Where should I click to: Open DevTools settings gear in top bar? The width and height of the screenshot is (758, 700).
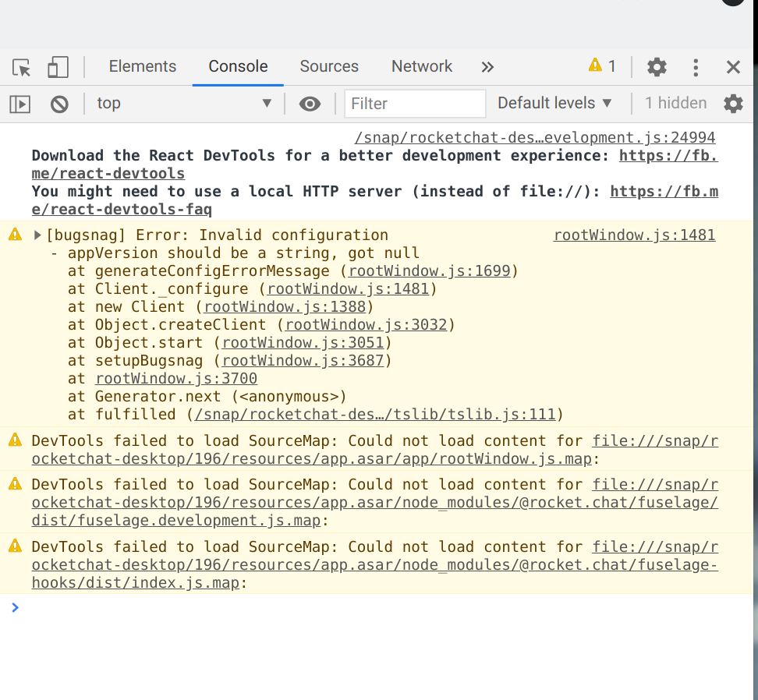click(x=657, y=67)
